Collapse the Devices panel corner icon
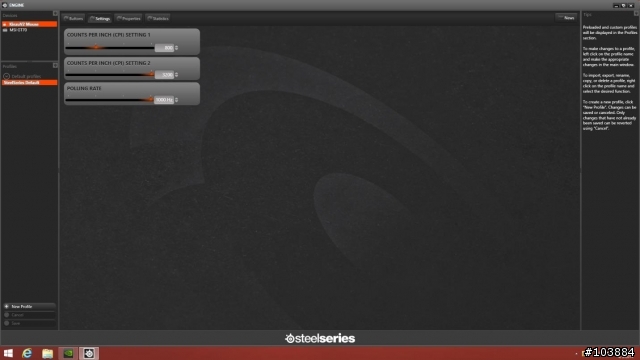The height and width of the screenshot is (360, 640). pyautogui.click(x=56, y=13)
